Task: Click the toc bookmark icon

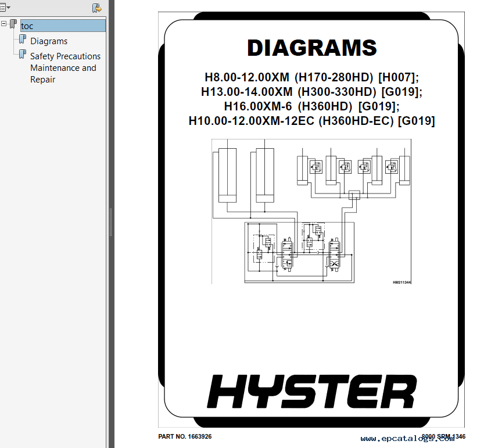Action: coord(13,24)
